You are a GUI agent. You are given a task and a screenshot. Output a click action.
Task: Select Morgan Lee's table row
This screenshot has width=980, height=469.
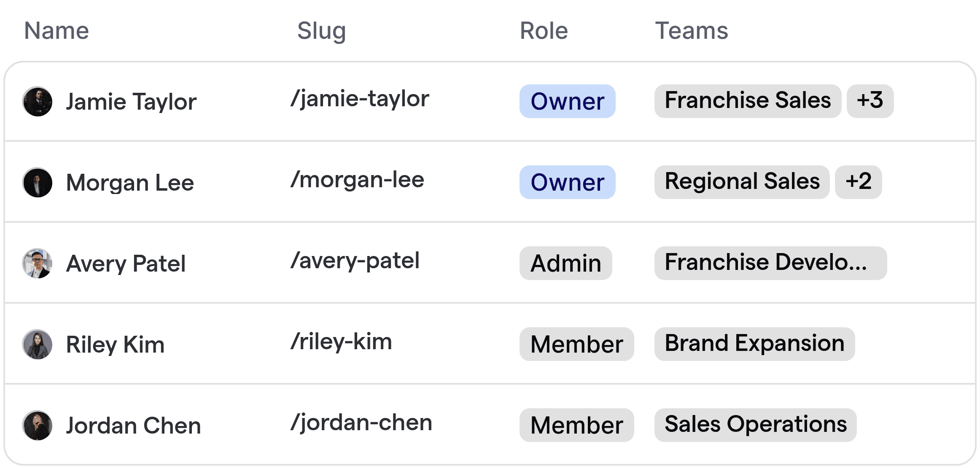click(x=490, y=182)
